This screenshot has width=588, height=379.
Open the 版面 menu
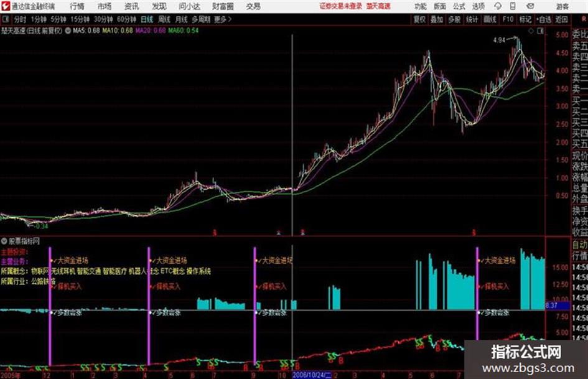(x=440, y=6)
